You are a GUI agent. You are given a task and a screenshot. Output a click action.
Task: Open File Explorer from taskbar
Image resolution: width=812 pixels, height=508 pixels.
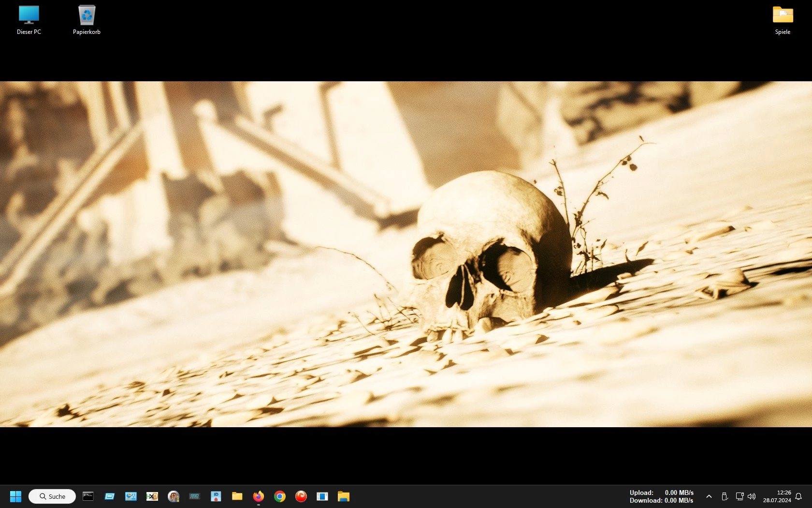coord(344,496)
